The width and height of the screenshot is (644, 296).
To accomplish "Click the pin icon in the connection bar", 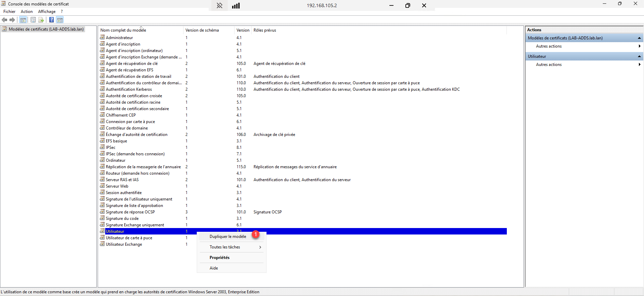I will point(220,6).
